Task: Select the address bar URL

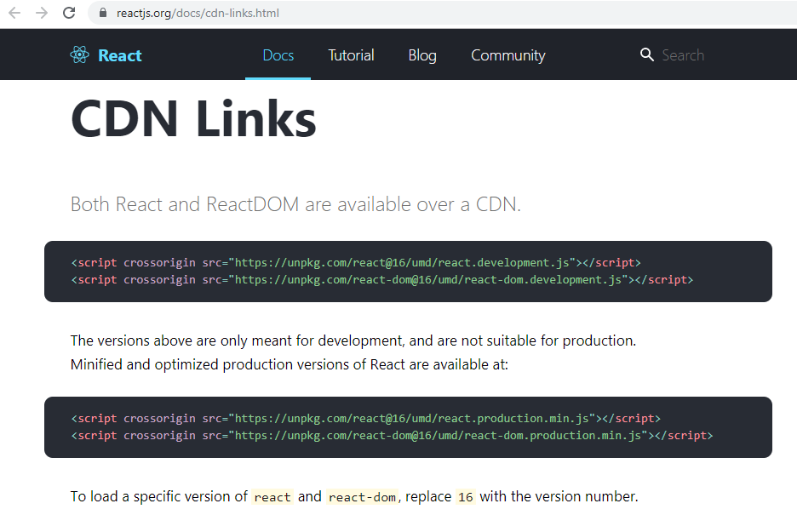Action: point(198,13)
